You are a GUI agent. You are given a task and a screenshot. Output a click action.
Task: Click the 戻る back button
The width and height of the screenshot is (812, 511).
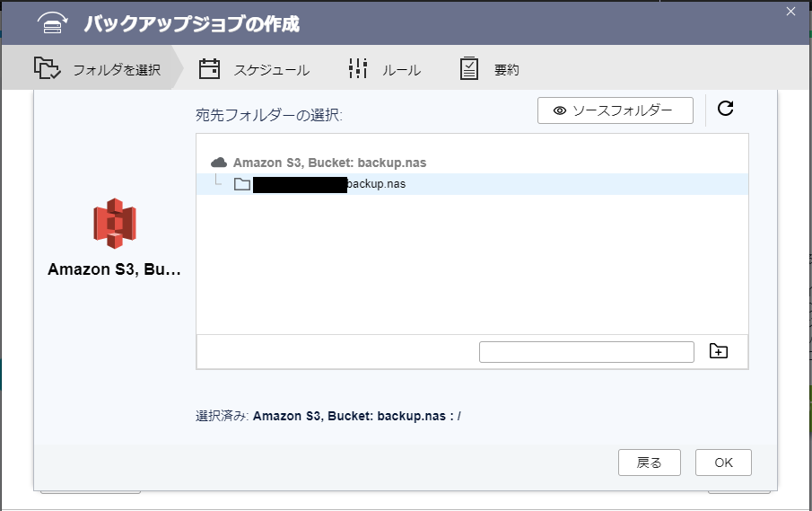click(649, 463)
